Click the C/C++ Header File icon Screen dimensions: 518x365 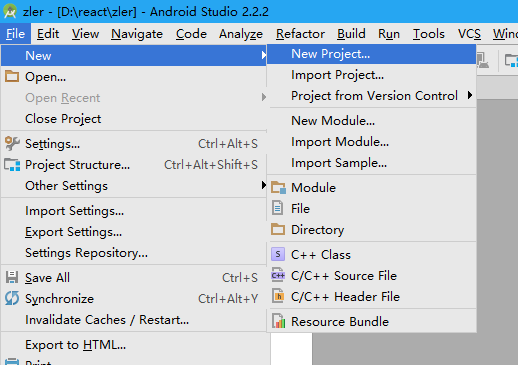coord(278,296)
